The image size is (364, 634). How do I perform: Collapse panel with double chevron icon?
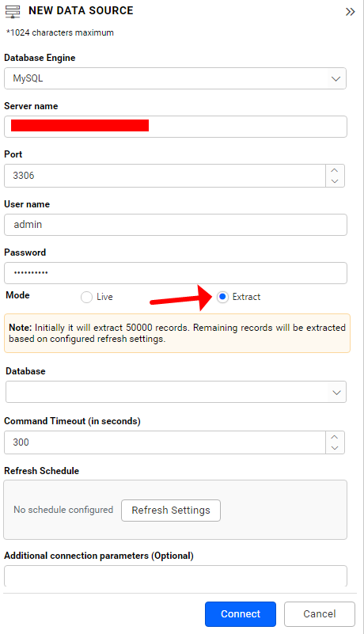[351, 12]
